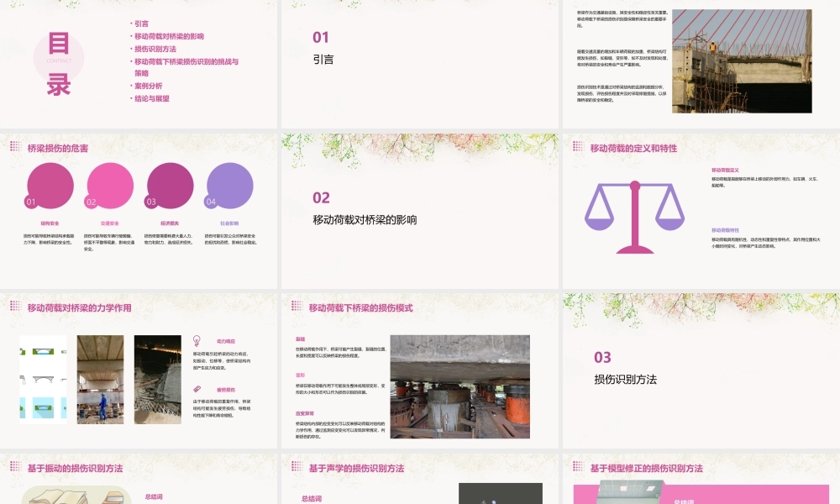The image size is (840, 504).
Task: Open the 02 移动荷载对桥梁的影响 section slide
Action: [x=419, y=211]
